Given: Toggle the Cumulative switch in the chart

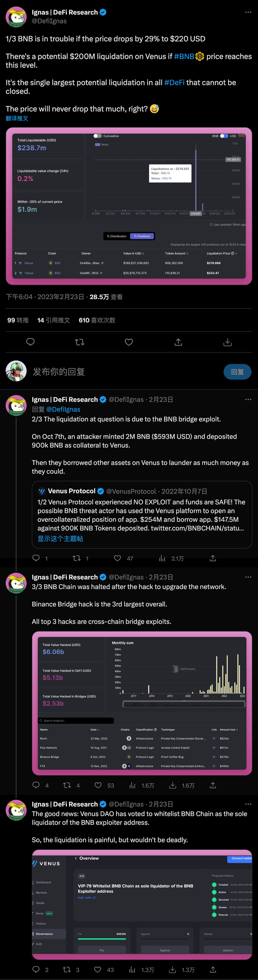Looking at the screenshot, I should tap(98, 136).
